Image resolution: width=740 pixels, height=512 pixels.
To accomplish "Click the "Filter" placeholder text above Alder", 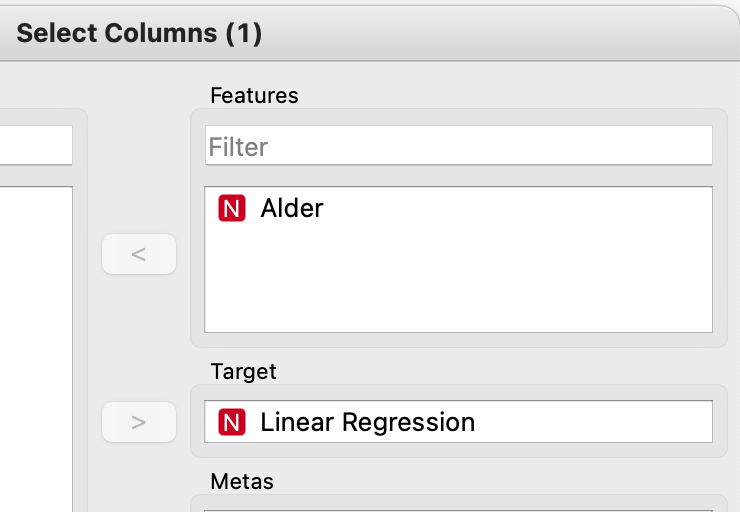I will click(238, 147).
